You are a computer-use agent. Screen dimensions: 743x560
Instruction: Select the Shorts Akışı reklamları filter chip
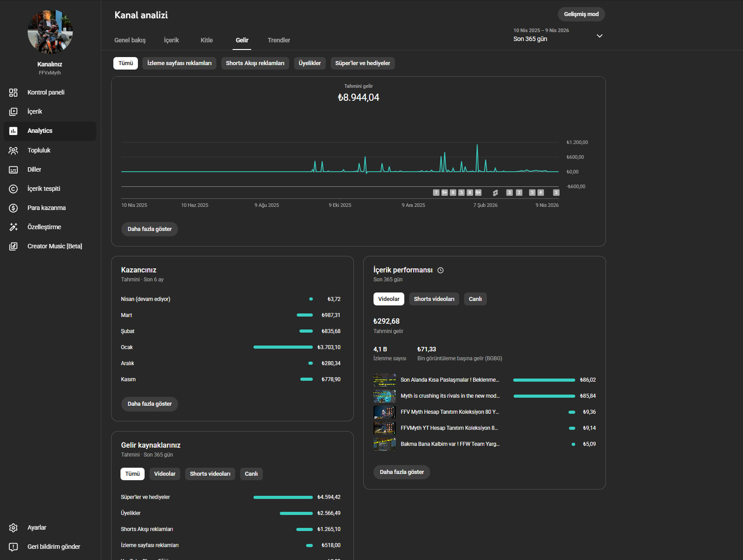[255, 63]
